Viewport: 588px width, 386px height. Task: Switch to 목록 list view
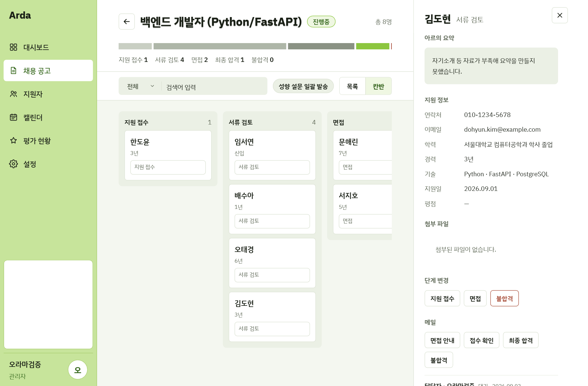[x=352, y=86]
